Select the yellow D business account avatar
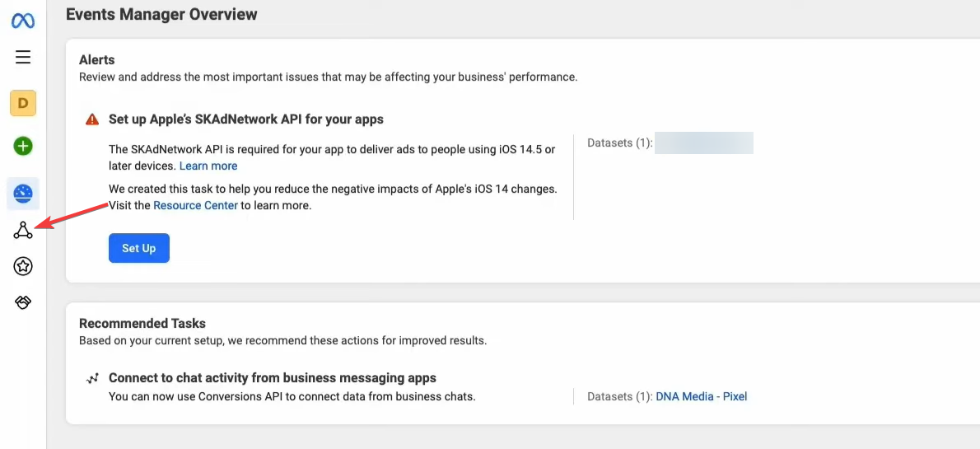Image resolution: width=980 pixels, height=449 pixels. coord(23,103)
